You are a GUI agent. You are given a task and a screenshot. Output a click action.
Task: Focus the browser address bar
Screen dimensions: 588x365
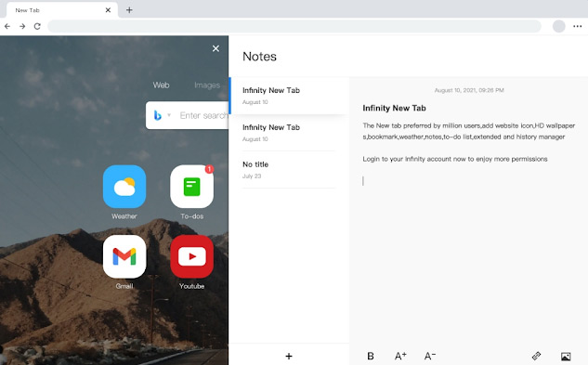pyautogui.click(x=294, y=26)
